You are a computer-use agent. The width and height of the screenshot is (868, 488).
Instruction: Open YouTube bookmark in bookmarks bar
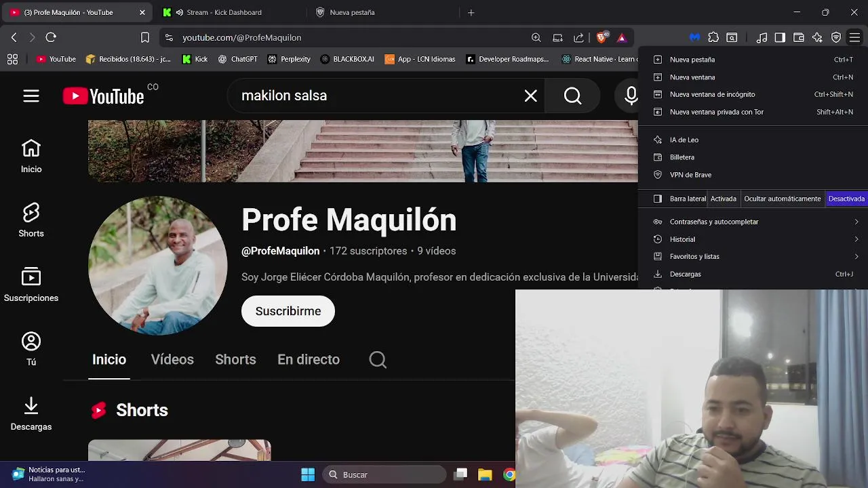[56, 59]
